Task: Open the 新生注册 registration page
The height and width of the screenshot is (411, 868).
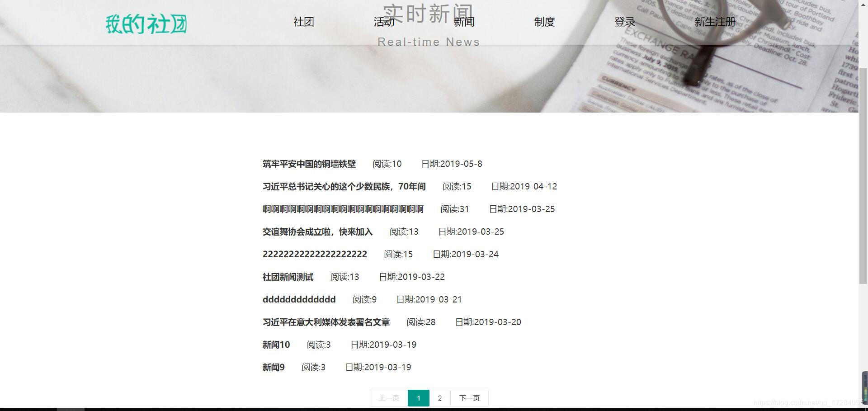Action: (715, 22)
